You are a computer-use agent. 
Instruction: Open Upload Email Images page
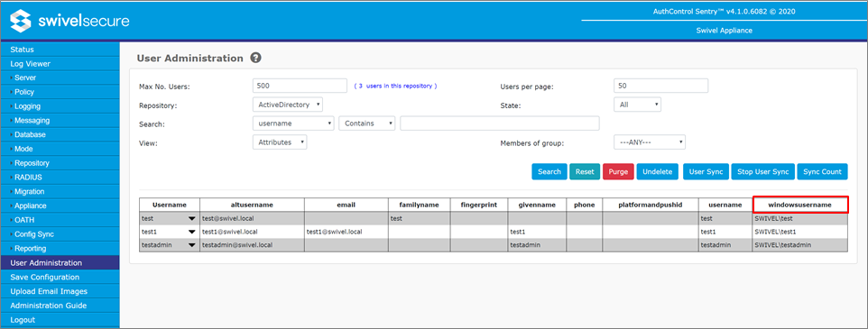(x=60, y=291)
